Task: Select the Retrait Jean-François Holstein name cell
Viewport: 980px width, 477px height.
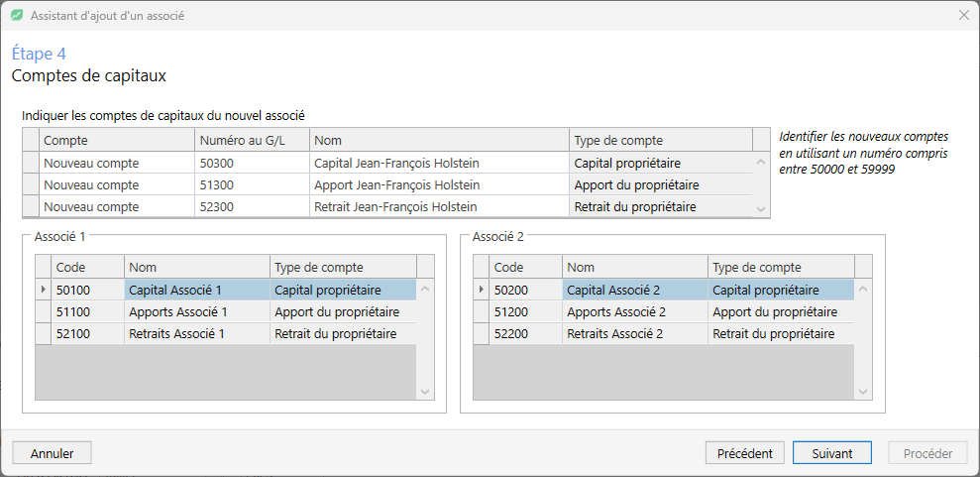Action: pos(439,206)
